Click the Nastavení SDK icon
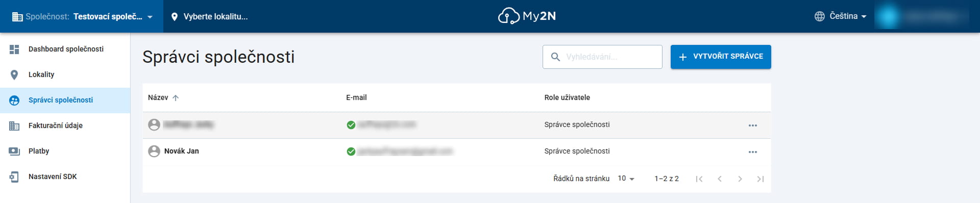980x203 pixels. pos(14,177)
